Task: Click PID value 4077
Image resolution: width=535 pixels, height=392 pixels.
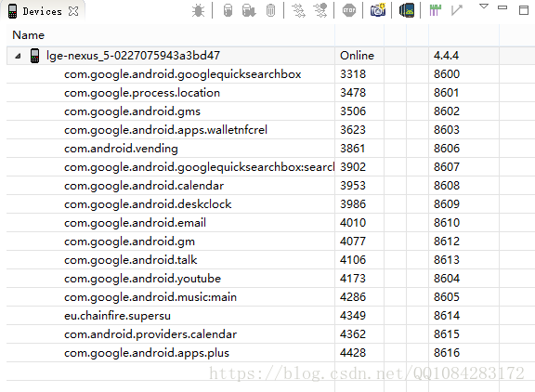Action: coord(353,242)
